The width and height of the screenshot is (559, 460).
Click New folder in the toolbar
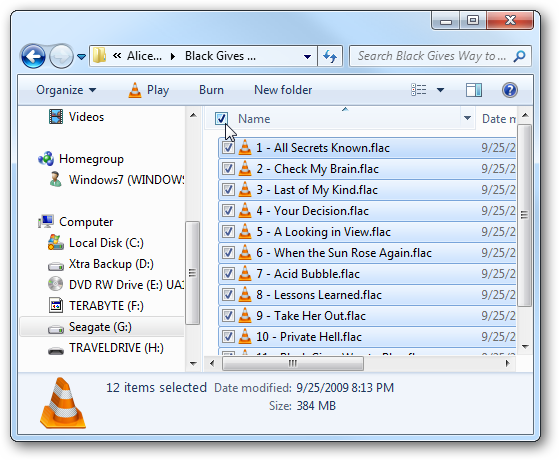pyautogui.click(x=283, y=90)
